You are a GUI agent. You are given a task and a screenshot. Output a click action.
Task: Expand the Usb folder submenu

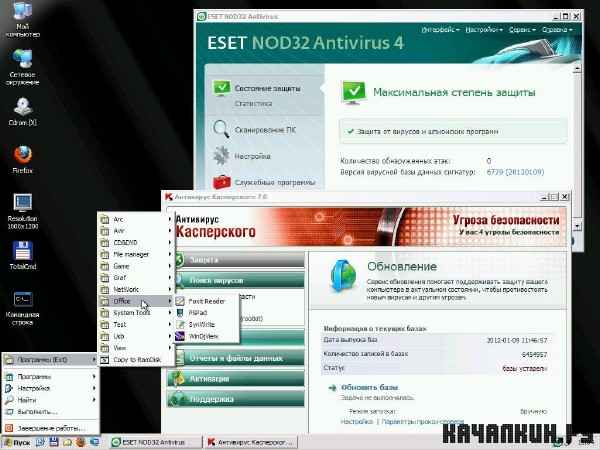pyautogui.click(x=136, y=336)
